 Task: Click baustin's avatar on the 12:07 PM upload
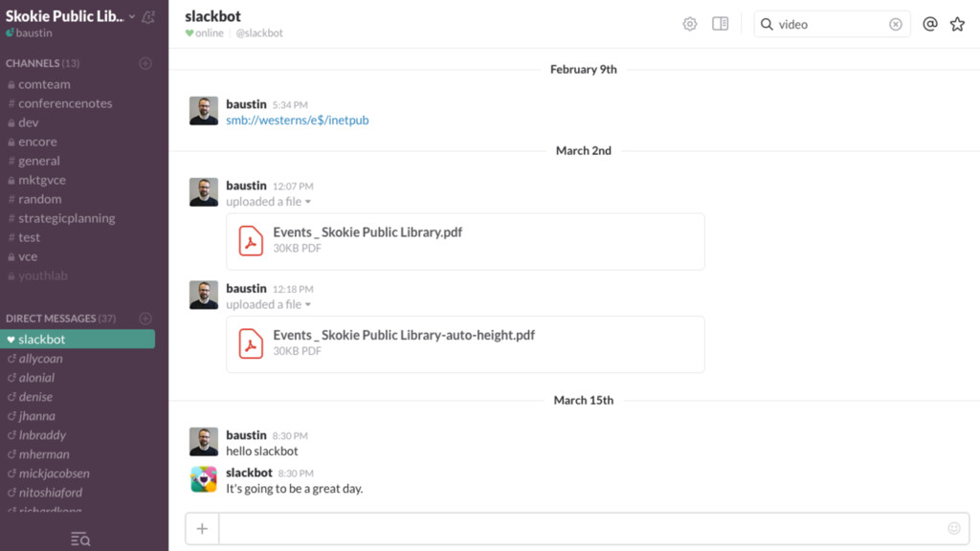pyautogui.click(x=204, y=191)
